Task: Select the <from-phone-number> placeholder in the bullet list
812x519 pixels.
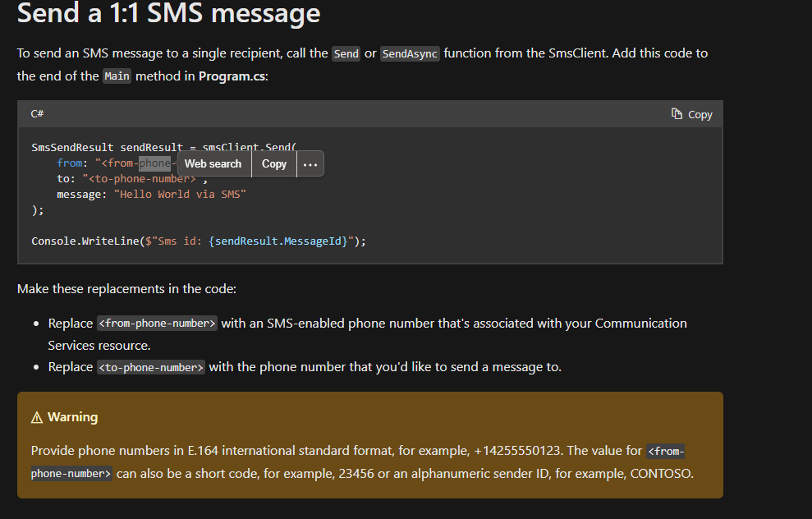Action: [156, 323]
